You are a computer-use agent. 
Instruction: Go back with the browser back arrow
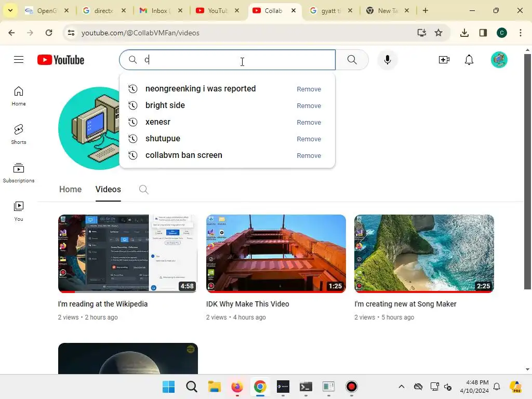(11, 33)
